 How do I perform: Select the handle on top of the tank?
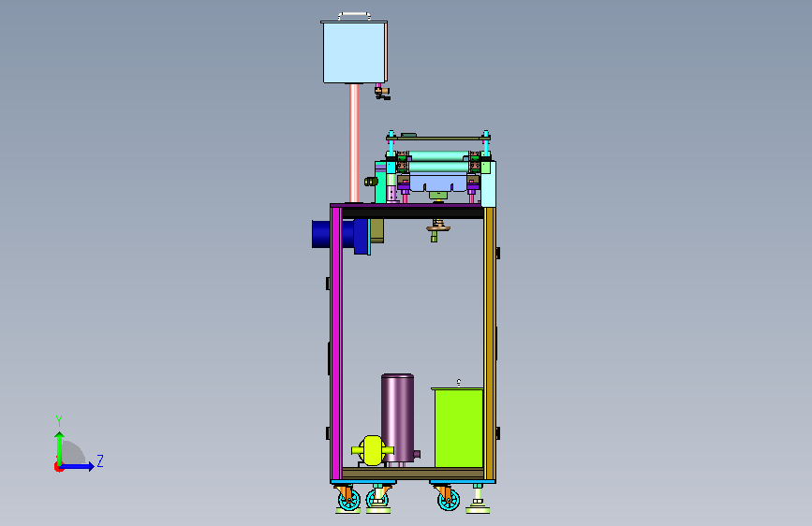click(x=354, y=16)
